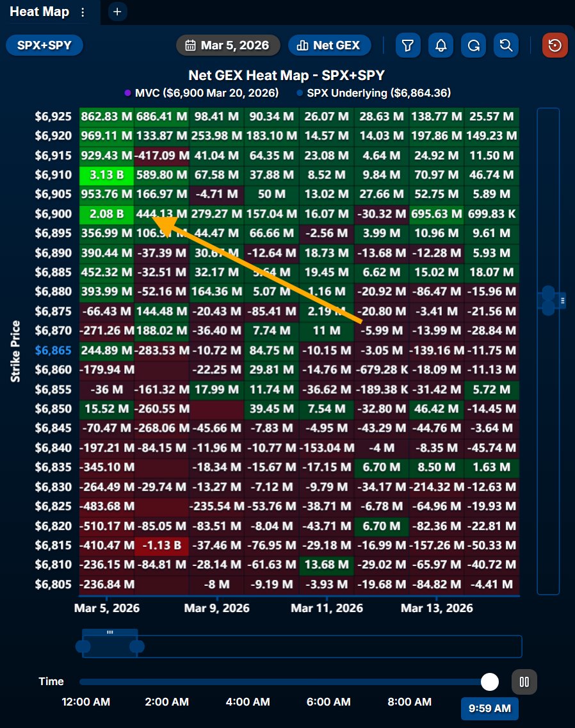
Task: Click the $6,925 strike label
Action: pos(53,117)
